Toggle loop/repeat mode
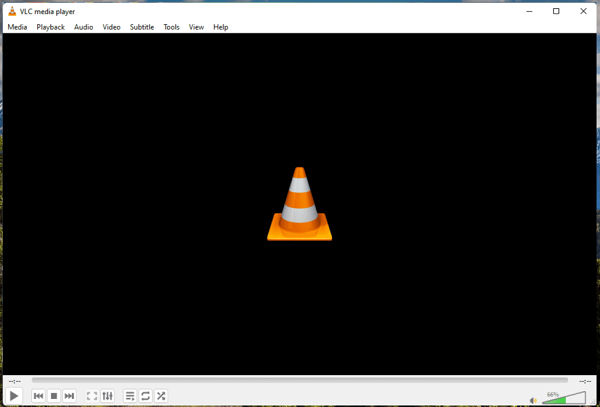 145,396
